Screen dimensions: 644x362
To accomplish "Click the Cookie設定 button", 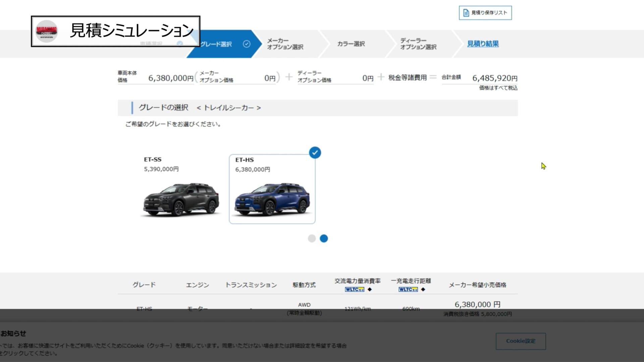I will coord(521,341).
